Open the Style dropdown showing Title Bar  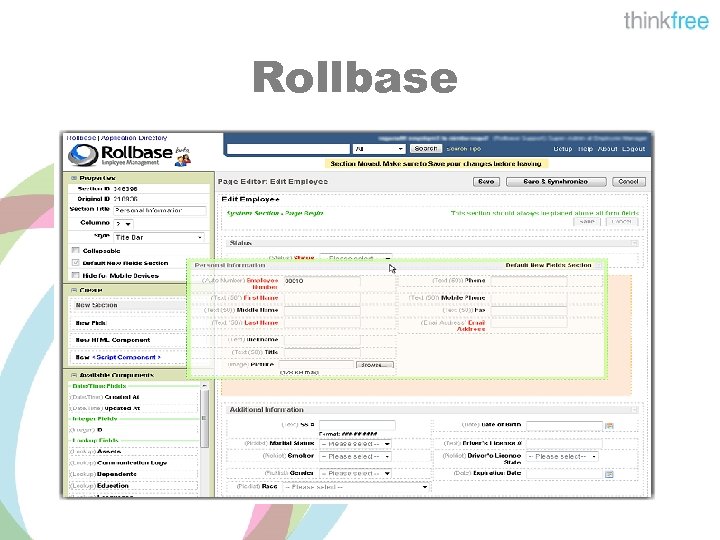(158, 237)
